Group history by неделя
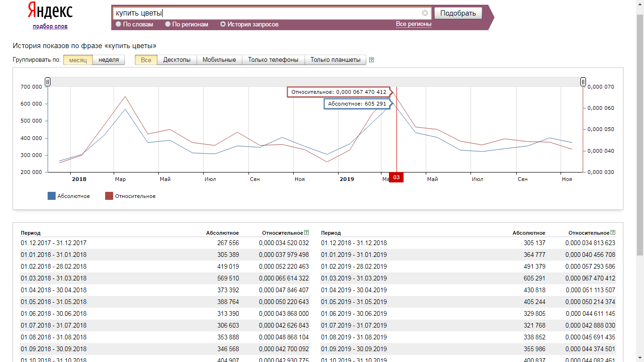The image size is (644, 362). pos(108,60)
